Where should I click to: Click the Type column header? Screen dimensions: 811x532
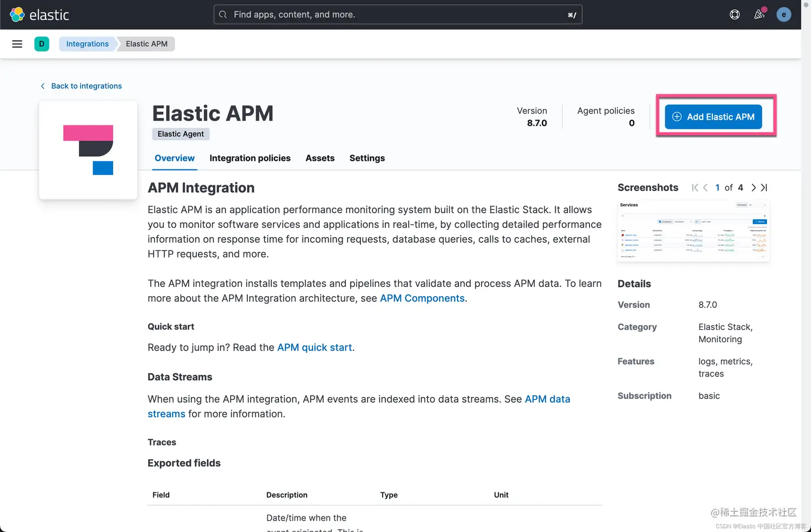389,495
